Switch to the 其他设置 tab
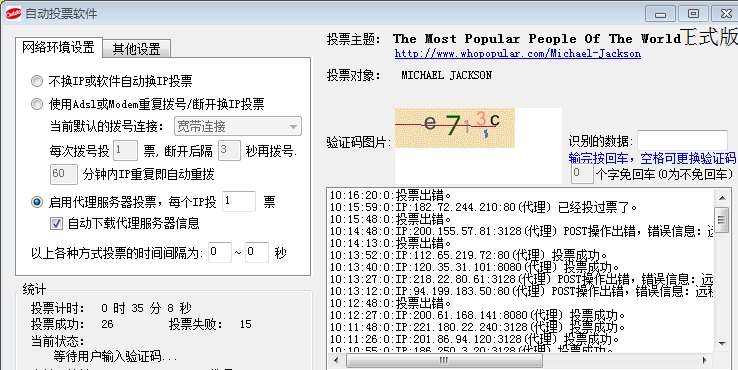The width and height of the screenshot is (738, 370). click(136, 48)
